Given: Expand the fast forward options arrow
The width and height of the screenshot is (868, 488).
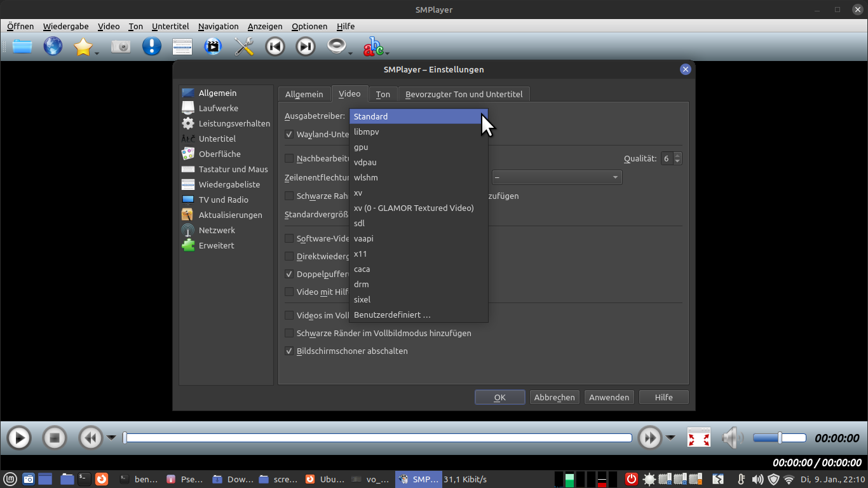Looking at the screenshot, I should pyautogui.click(x=671, y=437).
